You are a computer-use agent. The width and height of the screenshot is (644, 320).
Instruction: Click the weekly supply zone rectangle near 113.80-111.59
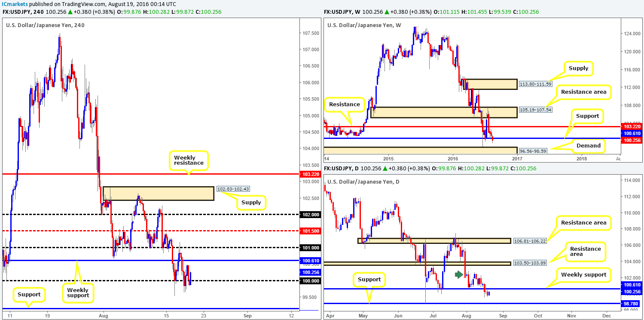coord(489,84)
